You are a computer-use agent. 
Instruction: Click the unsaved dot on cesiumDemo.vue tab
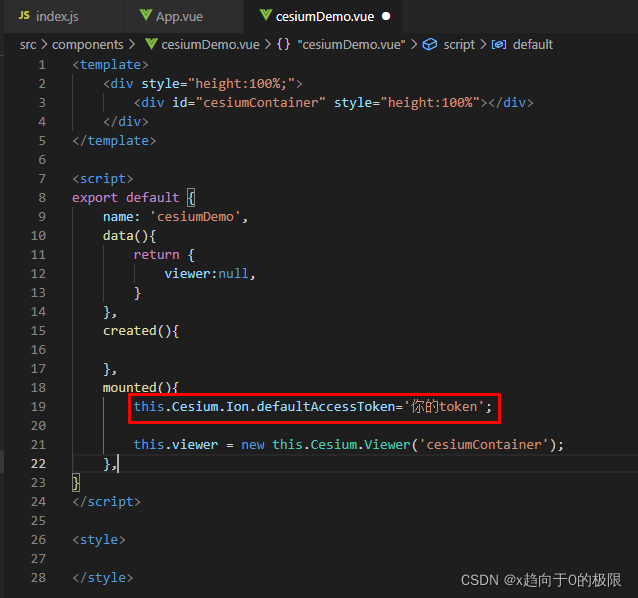[386, 16]
